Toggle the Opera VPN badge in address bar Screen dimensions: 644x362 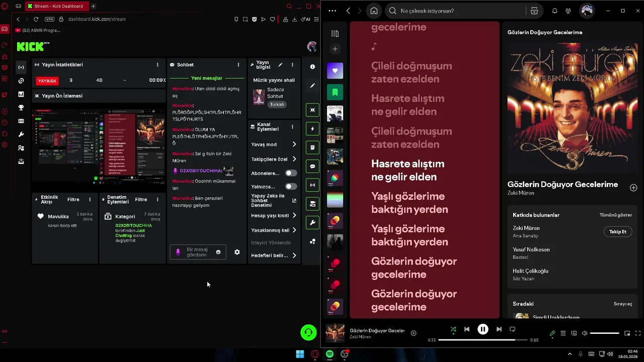tap(49, 19)
